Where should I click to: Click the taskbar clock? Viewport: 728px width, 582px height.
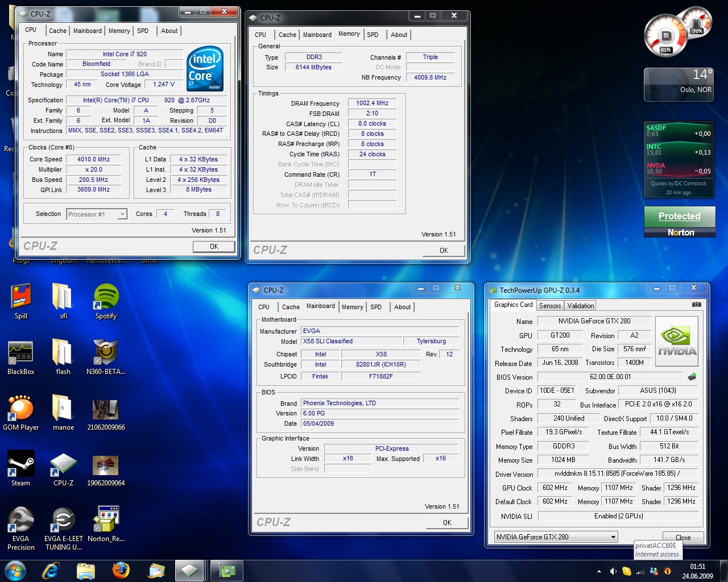pos(697,571)
